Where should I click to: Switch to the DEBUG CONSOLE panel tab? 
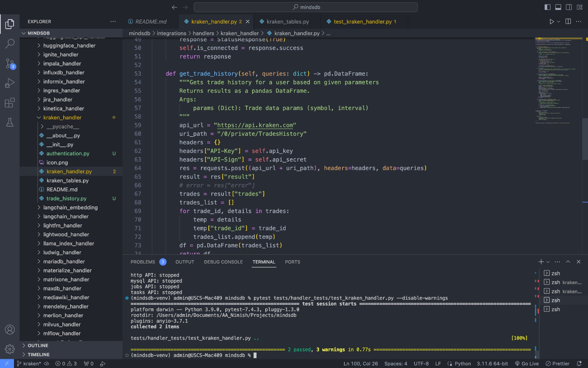coord(223,262)
